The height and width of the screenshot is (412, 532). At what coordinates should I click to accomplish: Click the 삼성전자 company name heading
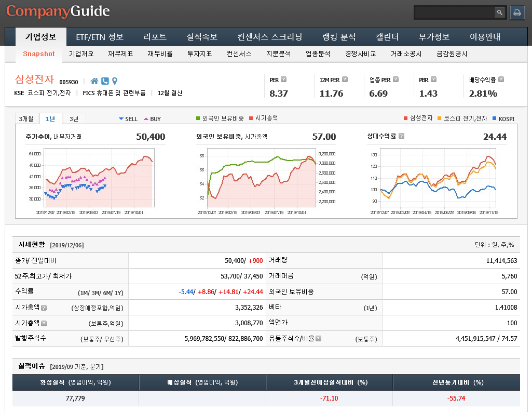pos(34,79)
